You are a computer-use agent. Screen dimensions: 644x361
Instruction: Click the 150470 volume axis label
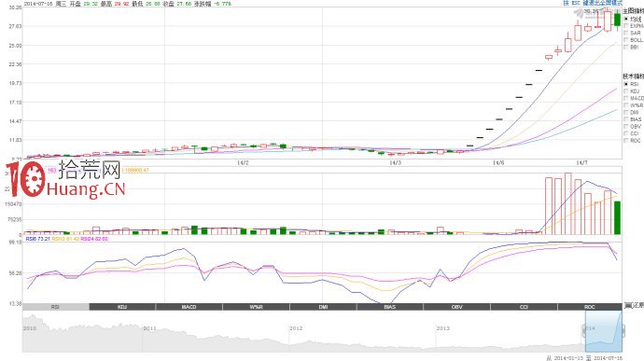point(14,203)
